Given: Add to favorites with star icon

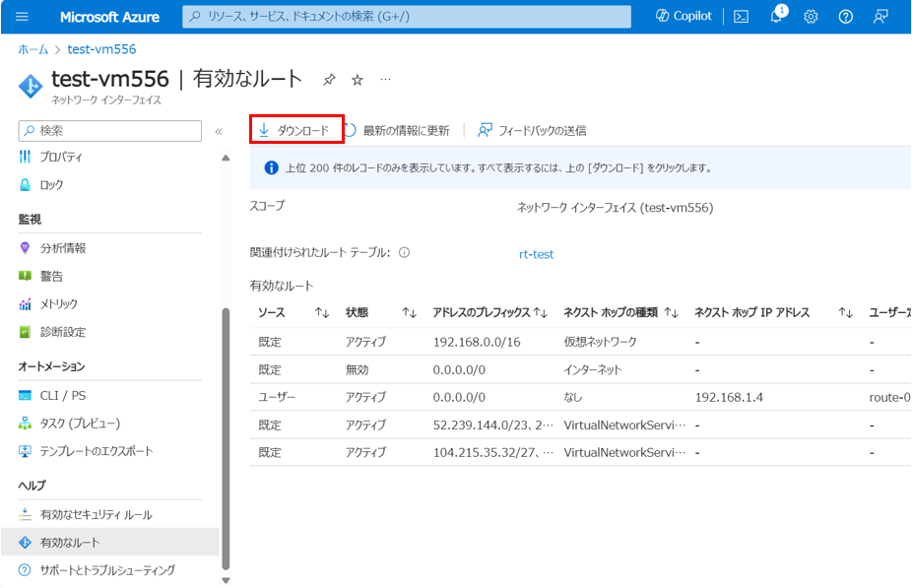Looking at the screenshot, I should click(x=358, y=80).
